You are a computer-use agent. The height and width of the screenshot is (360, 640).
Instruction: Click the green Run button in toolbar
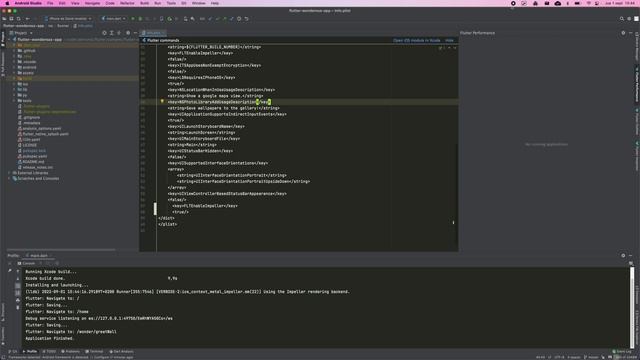point(133,19)
